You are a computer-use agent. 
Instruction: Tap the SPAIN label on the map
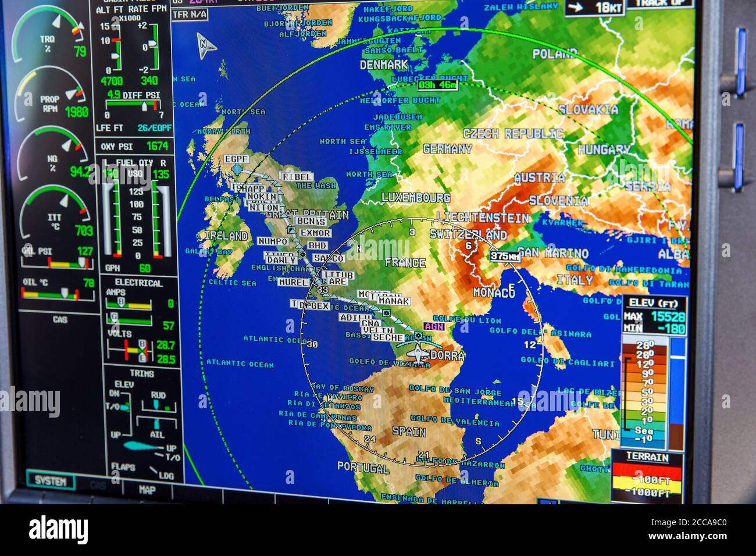409,432
